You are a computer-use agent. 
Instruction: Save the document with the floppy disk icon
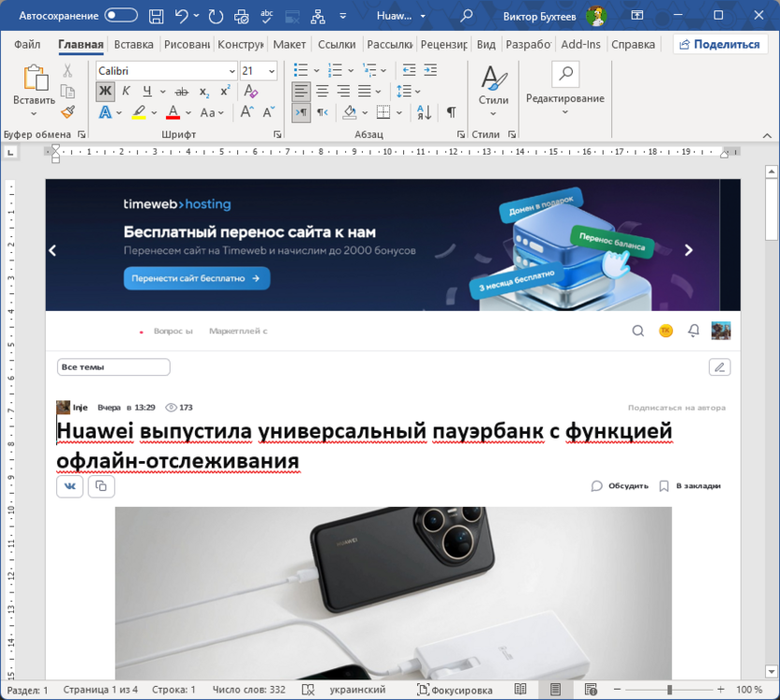pos(157,17)
